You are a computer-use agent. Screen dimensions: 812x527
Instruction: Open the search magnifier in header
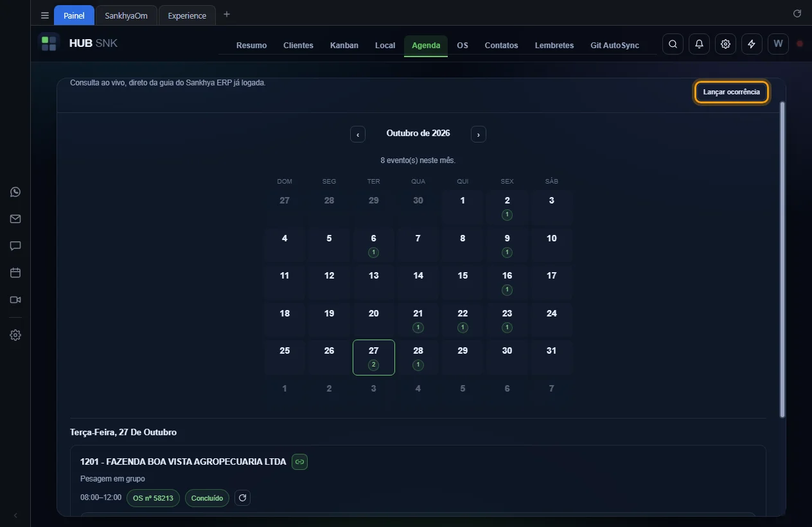(x=673, y=44)
